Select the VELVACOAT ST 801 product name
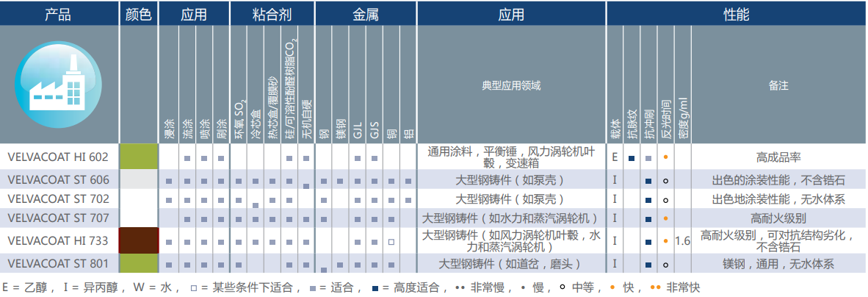This screenshot has height=297, width=868. click(58, 264)
